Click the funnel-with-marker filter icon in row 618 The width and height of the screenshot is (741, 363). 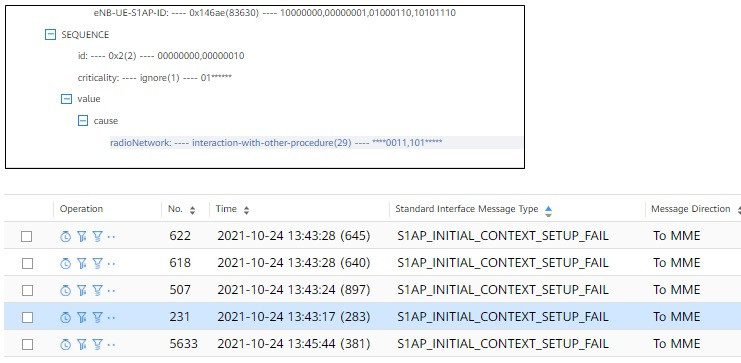click(81, 263)
